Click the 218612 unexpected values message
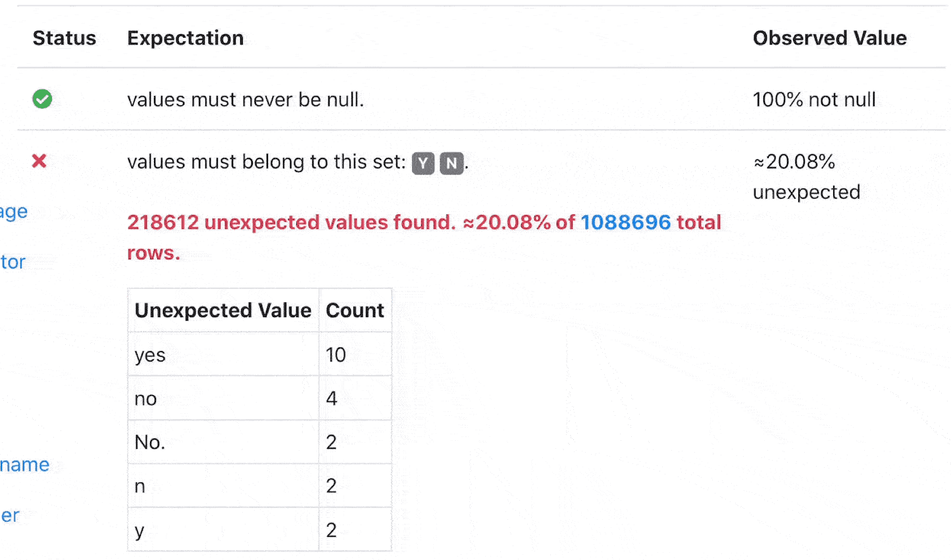Screen dimensions: 951x560 291,222
